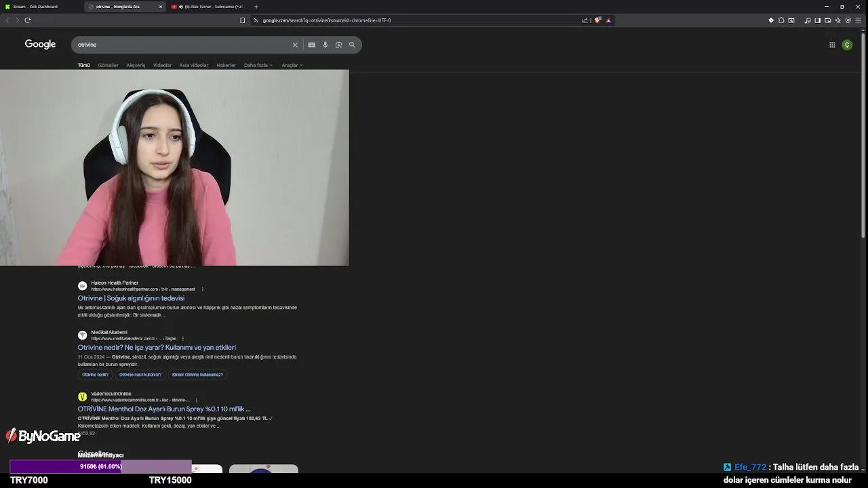The width and height of the screenshot is (868, 488).
Task: Open a new tab with plus button
Action: point(256,7)
